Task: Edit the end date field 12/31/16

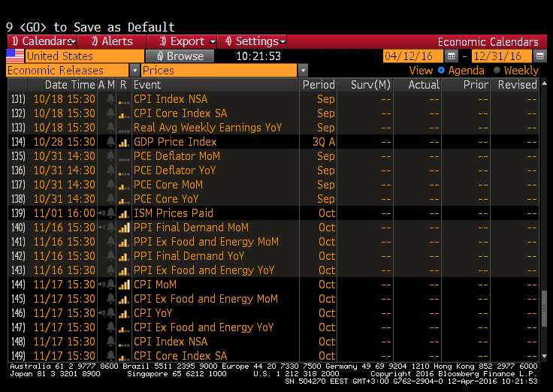Action: click(x=502, y=56)
